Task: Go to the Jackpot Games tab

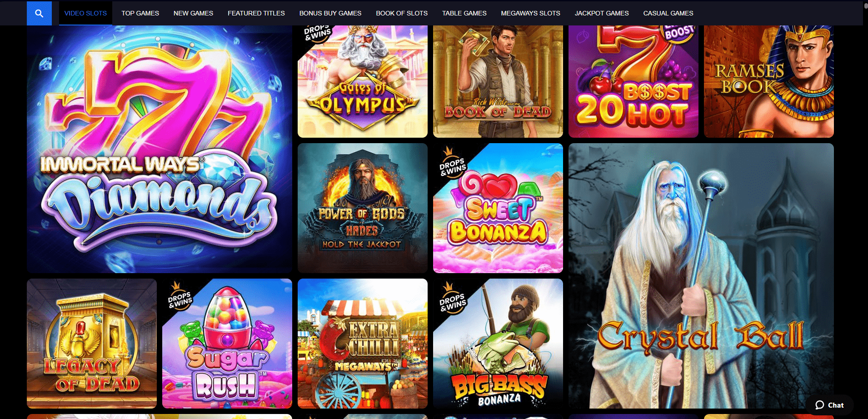Action: point(602,13)
